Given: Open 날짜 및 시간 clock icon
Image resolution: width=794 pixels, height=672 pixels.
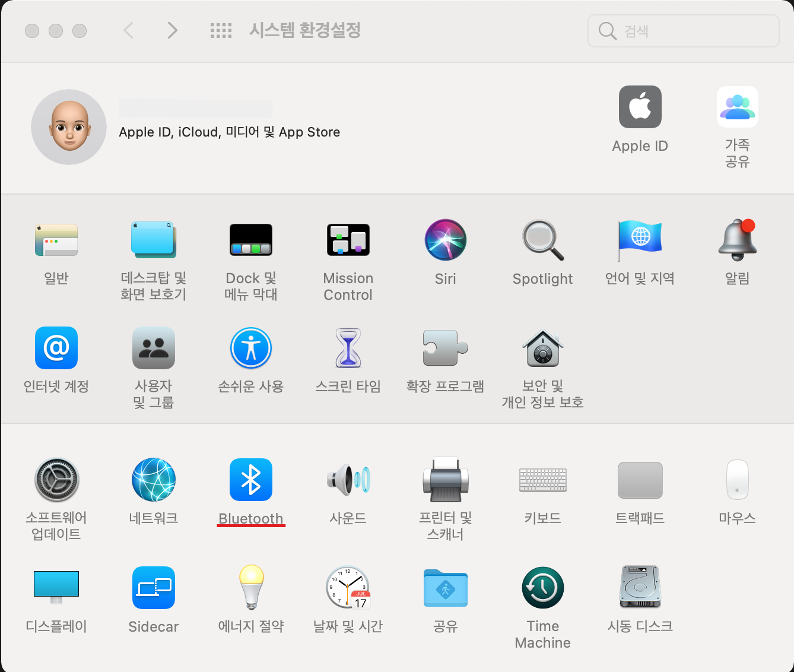Looking at the screenshot, I should click(348, 588).
